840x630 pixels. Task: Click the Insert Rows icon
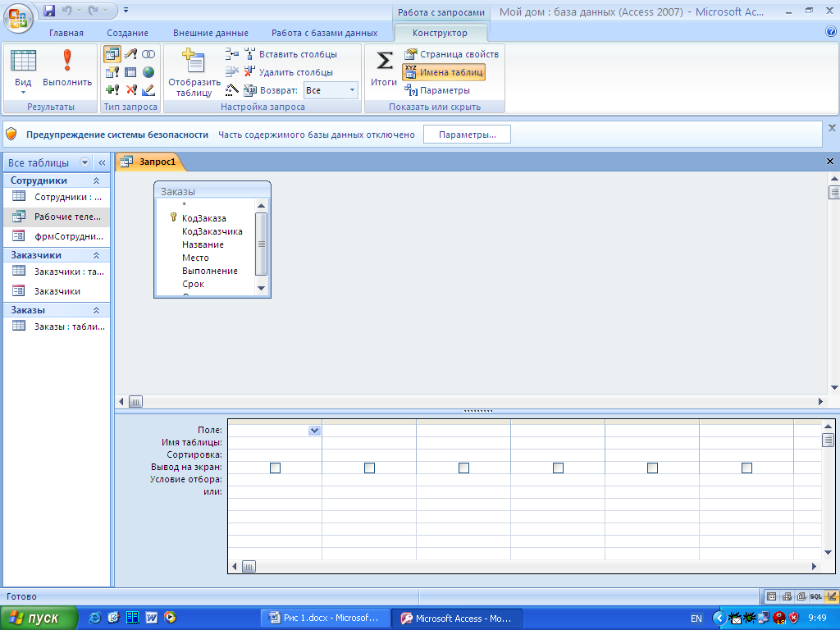coord(232,53)
